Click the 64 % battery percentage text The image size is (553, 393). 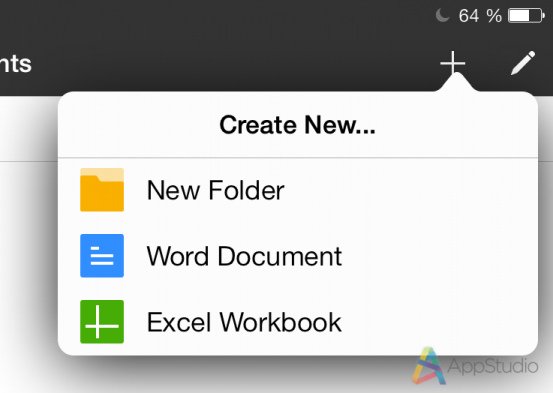(480, 16)
